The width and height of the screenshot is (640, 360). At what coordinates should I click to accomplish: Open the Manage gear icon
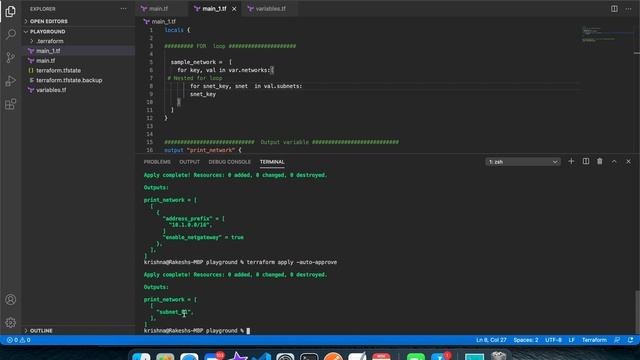(x=11, y=322)
